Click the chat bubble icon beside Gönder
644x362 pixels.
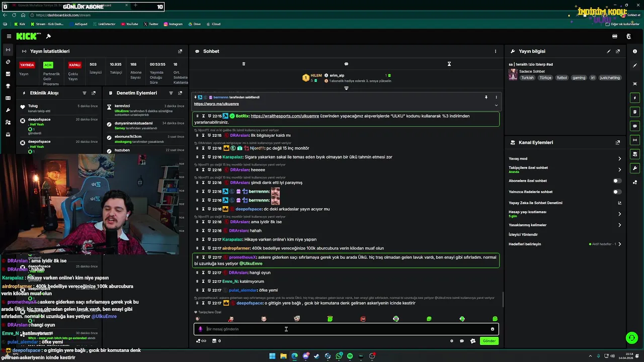coord(462,341)
